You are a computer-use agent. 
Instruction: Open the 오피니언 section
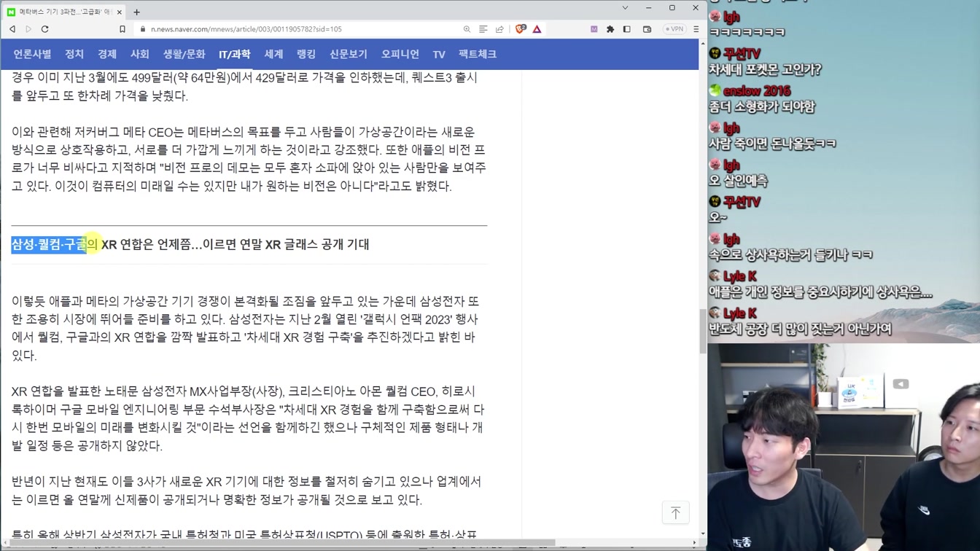400,54
